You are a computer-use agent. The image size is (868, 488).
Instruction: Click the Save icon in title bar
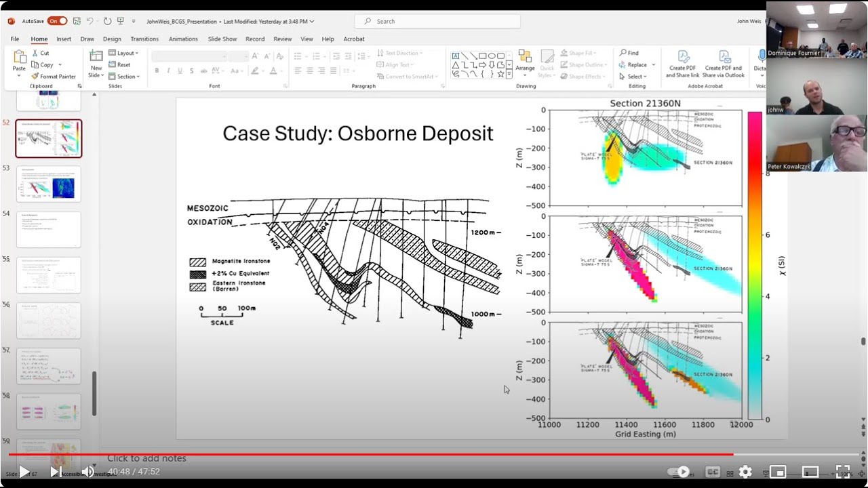click(77, 21)
